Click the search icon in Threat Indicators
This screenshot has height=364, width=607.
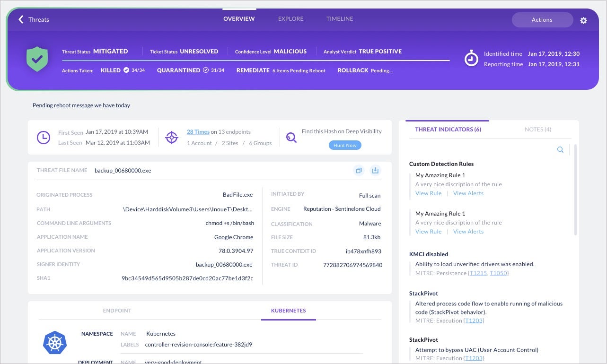pyautogui.click(x=560, y=150)
